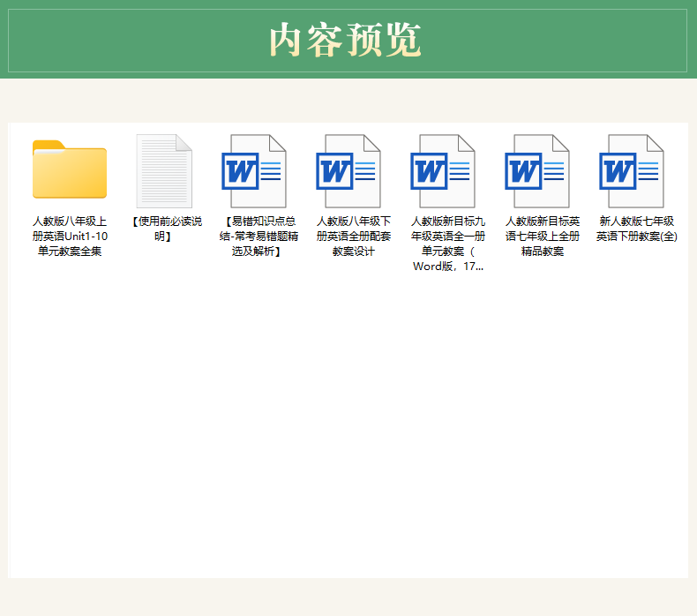697x616 pixels.
Task: Click the name 新人教版七年级英语下册教案(全)
Action: coord(636,229)
